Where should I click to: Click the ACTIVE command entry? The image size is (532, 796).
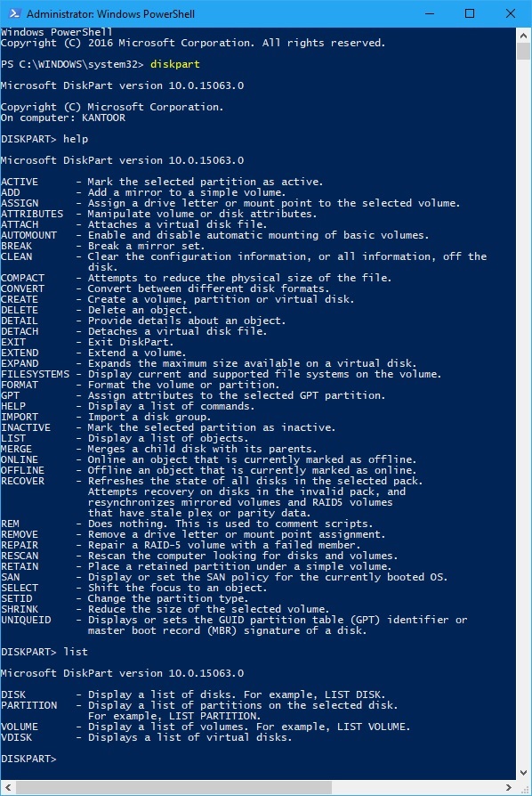pos(162,182)
